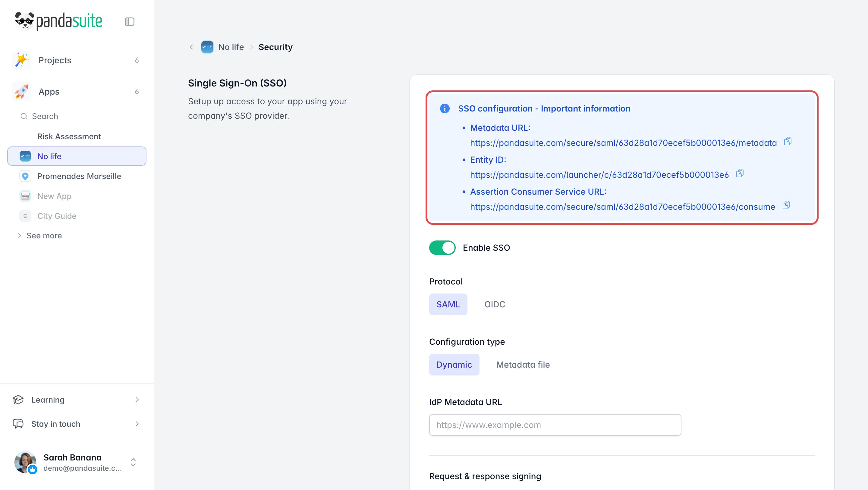The image size is (868, 490).
Task: Open the City Guide app
Action: tap(77, 216)
